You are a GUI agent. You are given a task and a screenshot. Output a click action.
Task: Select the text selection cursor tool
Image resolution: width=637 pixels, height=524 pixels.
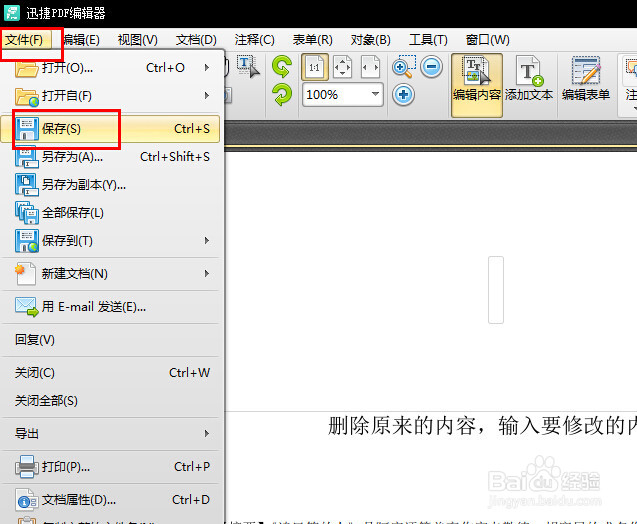pos(248,67)
